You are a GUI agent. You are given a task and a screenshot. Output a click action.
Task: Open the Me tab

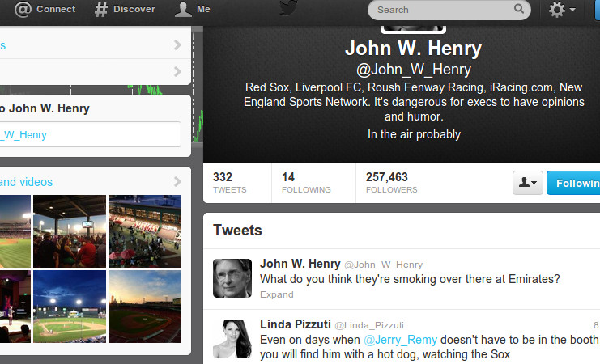193,9
